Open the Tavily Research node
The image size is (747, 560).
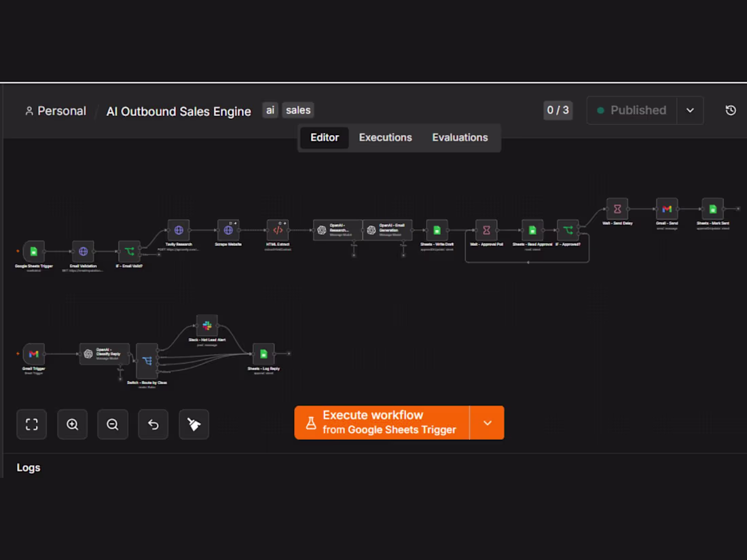tap(179, 230)
